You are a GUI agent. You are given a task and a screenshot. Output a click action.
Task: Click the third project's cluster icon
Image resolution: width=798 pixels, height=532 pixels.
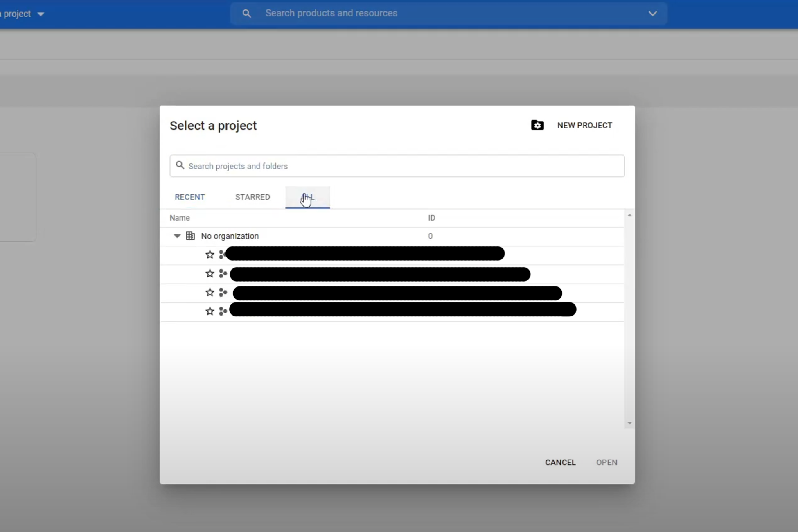pyautogui.click(x=223, y=292)
